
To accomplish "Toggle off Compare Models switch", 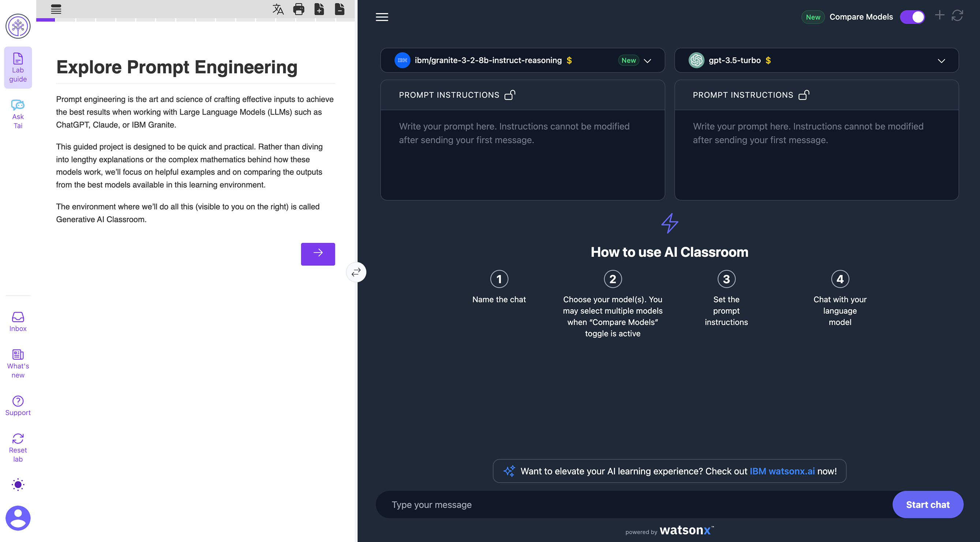I will coord(912,17).
